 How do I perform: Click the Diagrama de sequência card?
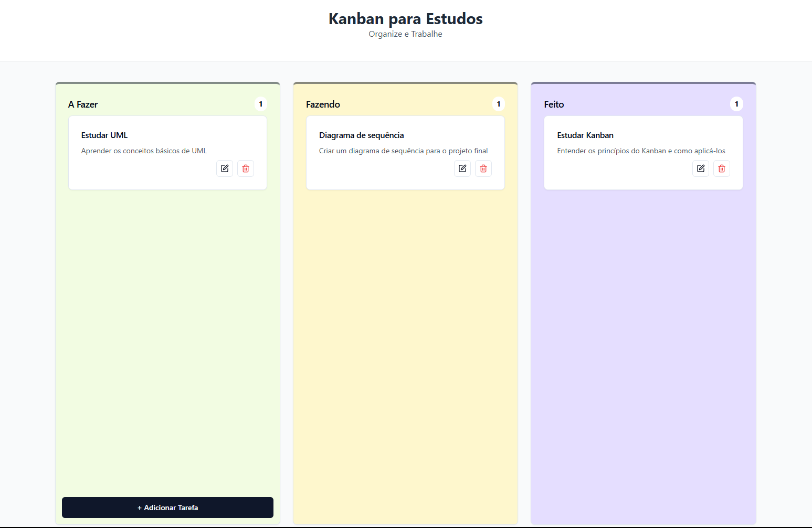point(405,142)
